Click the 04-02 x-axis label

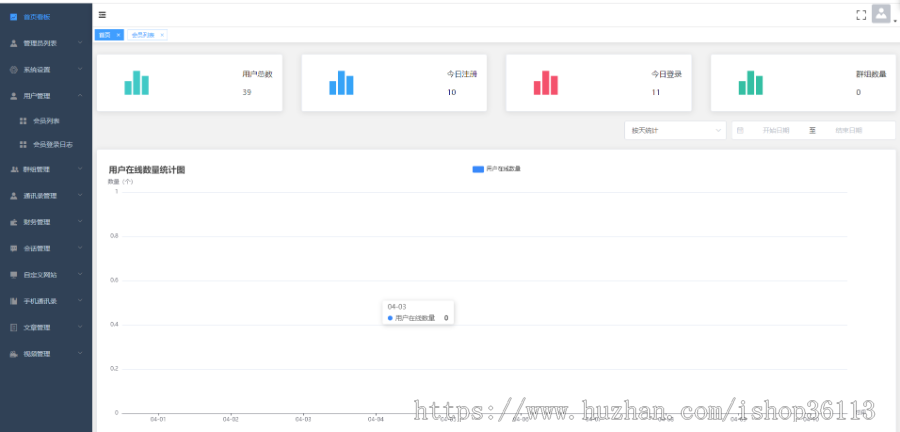(x=231, y=419)
